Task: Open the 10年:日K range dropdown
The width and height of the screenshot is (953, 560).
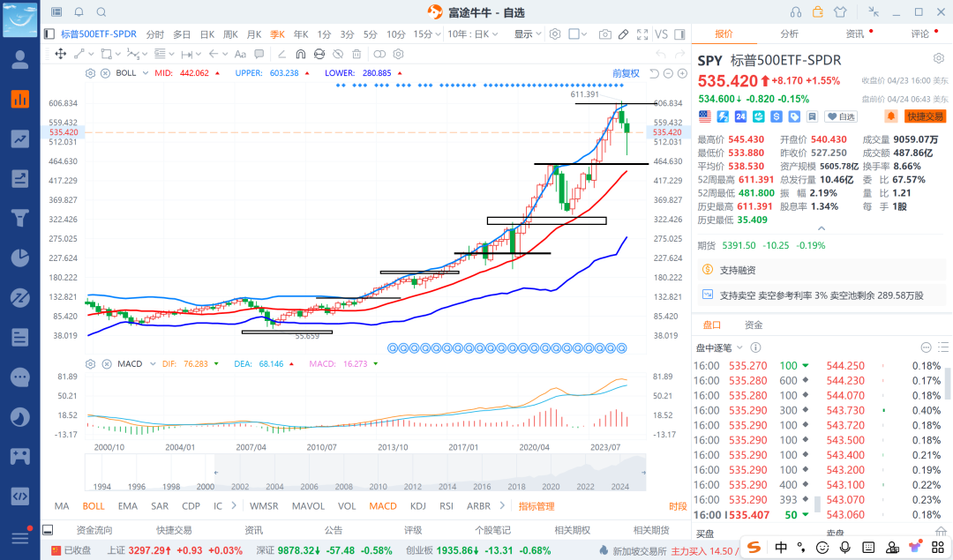Action: click(x=473, y=34)
